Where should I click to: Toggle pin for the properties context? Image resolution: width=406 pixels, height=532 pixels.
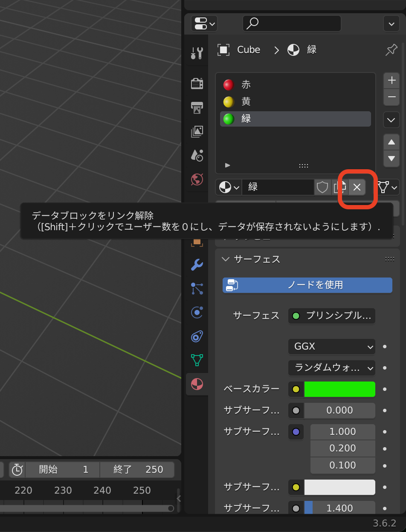pos(391,50)
